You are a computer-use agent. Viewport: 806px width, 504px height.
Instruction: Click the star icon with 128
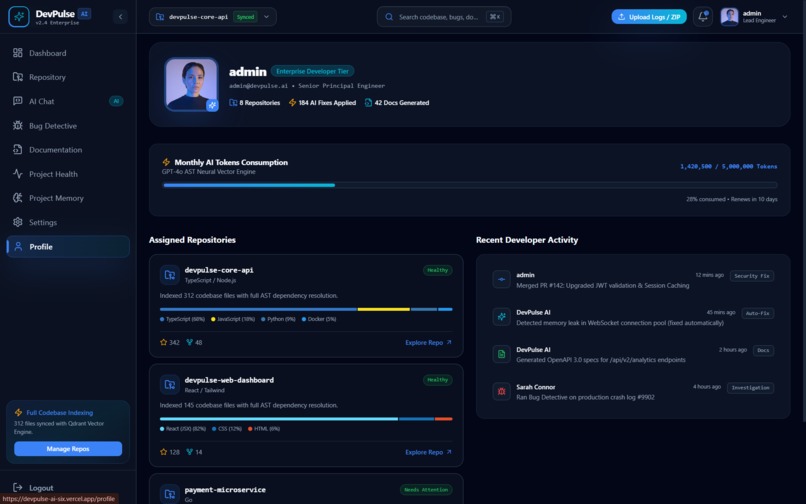(163, 452)
